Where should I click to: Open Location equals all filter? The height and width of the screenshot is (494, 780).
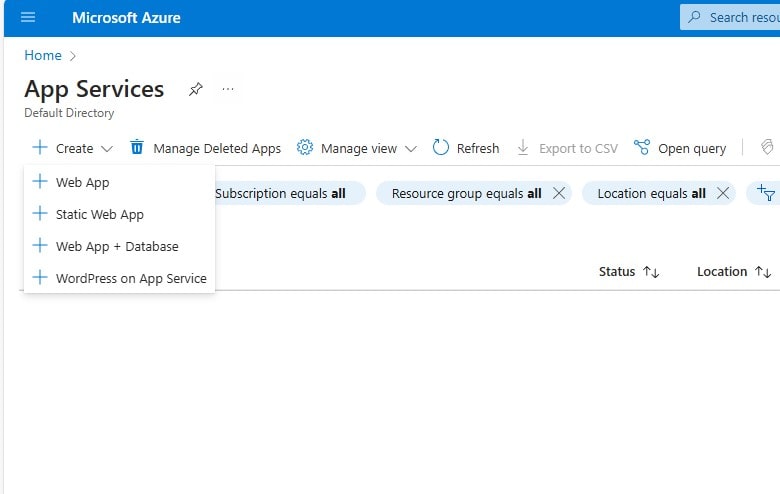point(651,194)
